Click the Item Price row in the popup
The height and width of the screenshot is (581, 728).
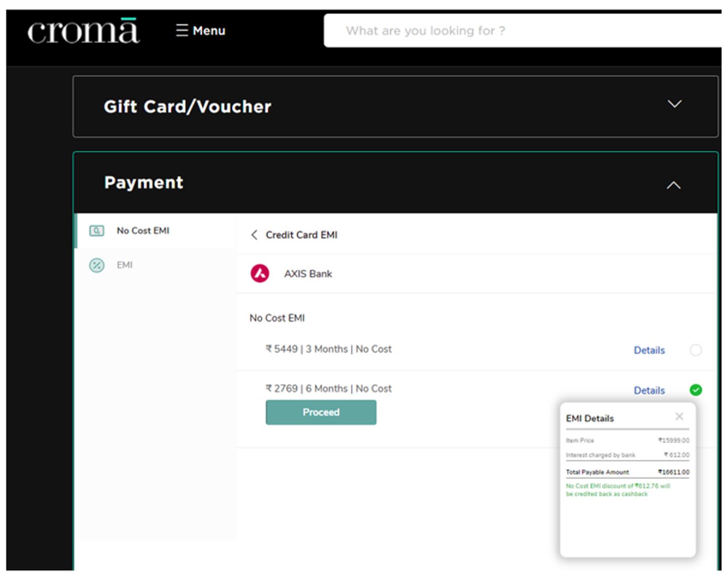click(627, 441)
